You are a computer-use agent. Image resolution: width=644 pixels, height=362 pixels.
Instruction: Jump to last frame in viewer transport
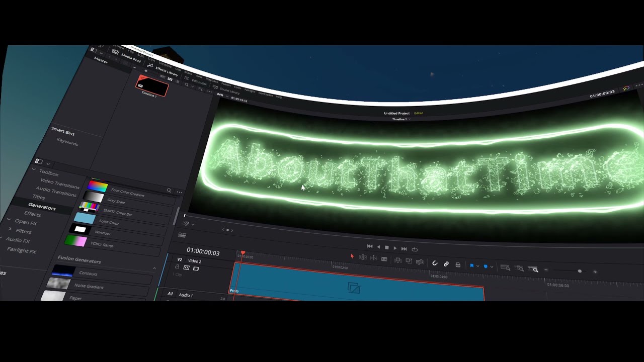pos(404,248)
